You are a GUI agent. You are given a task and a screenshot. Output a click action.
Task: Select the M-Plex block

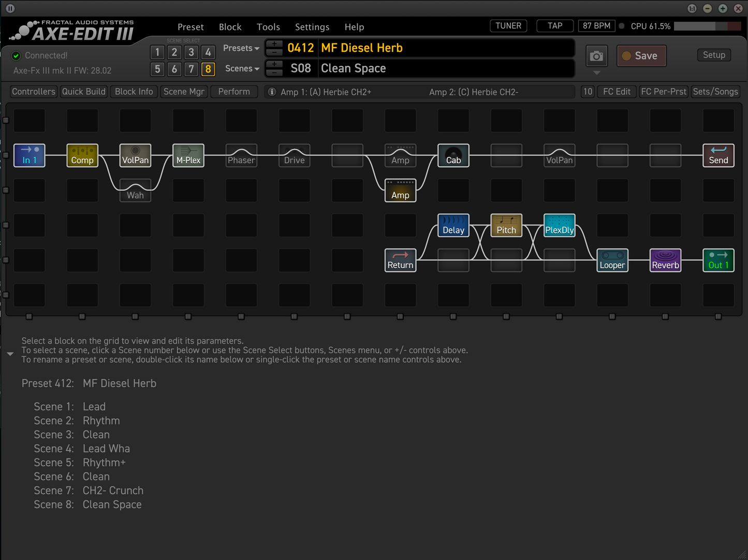[188, 155]
